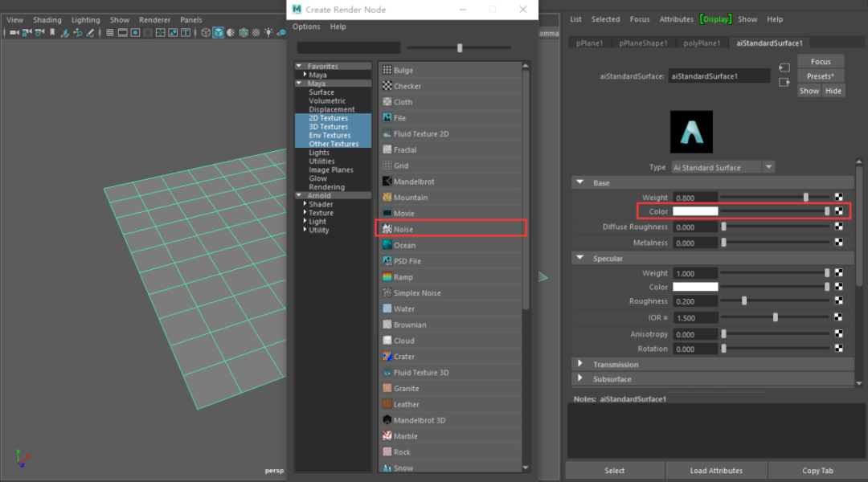Open the Type dropdown Ai Standard Surface

point(723,167)
